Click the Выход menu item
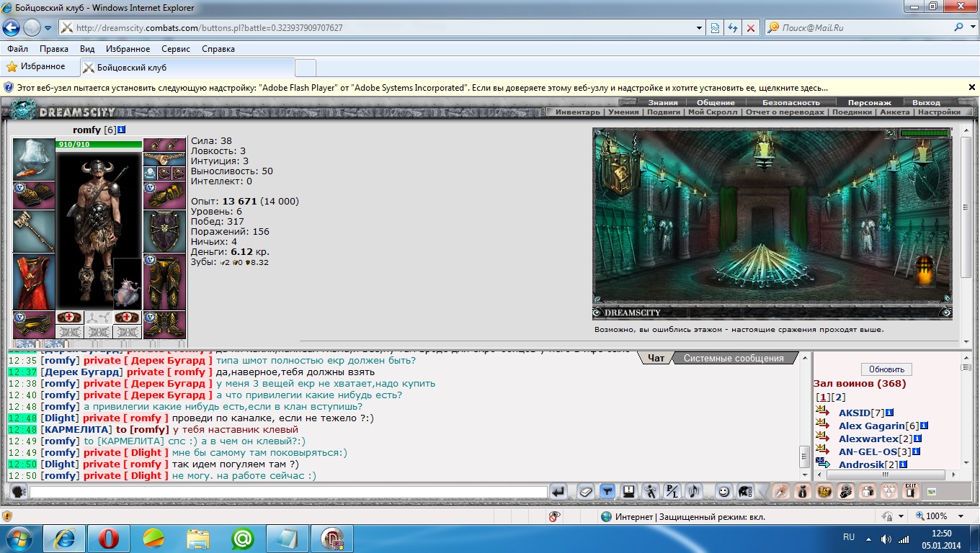The image size is (980, 553). [x=926, y=102]
